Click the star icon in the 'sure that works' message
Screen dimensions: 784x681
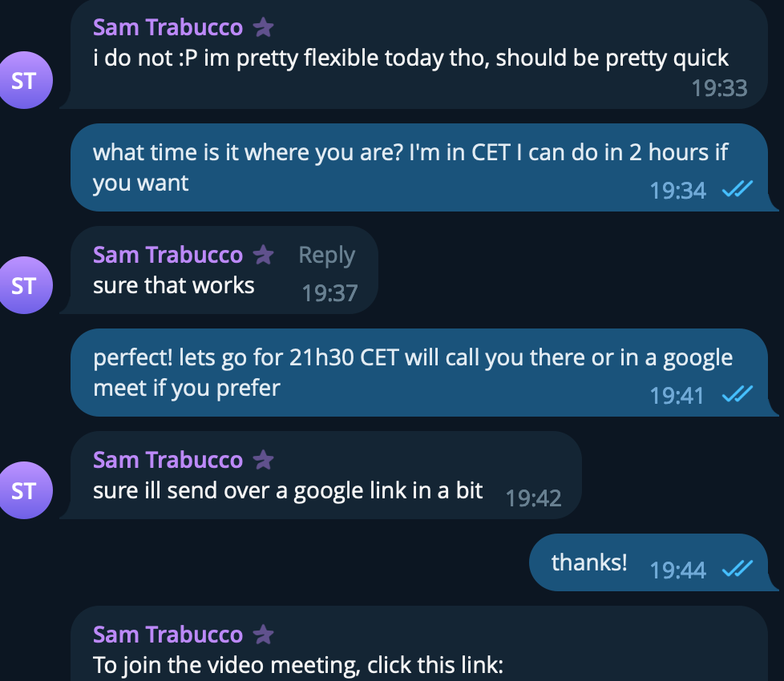pos(263,256)
